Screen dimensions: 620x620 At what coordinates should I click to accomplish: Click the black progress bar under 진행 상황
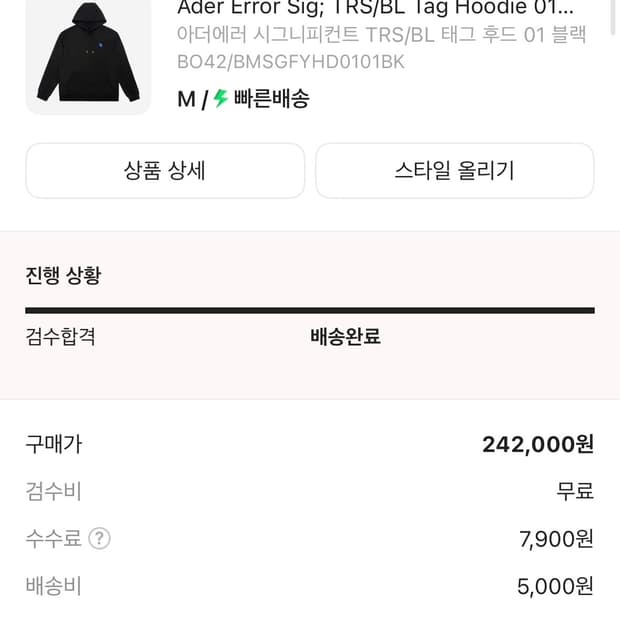pyautogui.click(x=310, y=310)
